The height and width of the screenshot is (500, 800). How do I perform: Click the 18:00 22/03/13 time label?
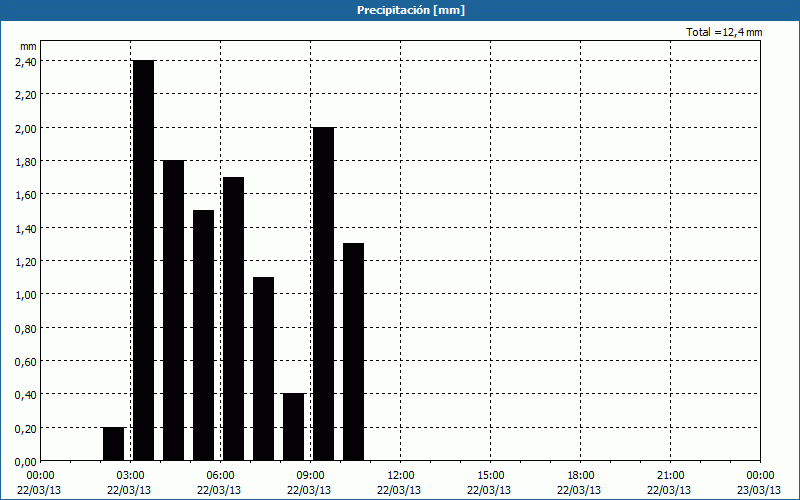click(x=579, y=483)
